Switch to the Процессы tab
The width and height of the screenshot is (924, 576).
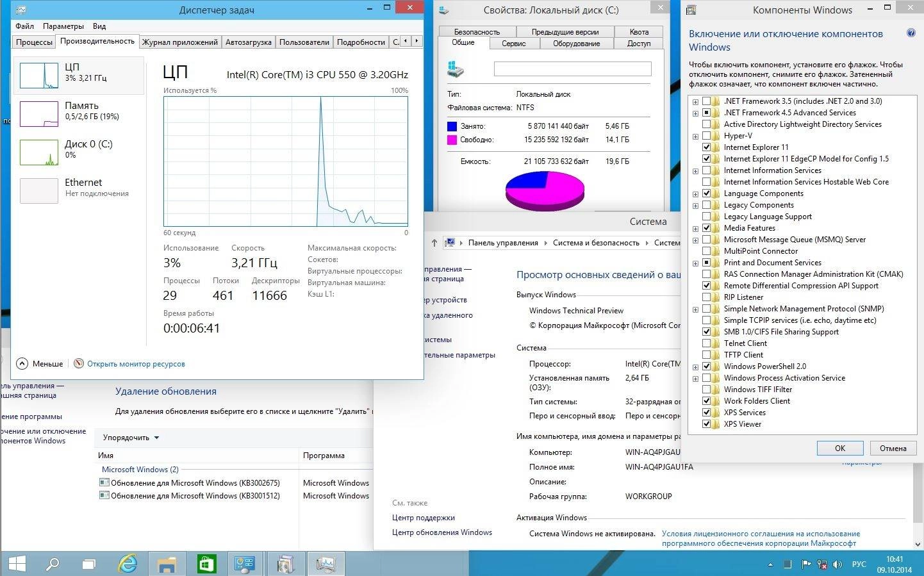34,42
